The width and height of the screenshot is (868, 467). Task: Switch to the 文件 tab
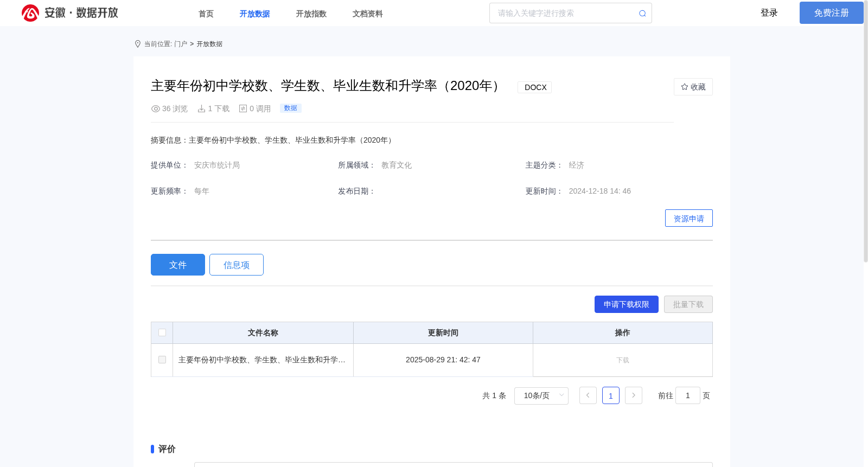178,265
